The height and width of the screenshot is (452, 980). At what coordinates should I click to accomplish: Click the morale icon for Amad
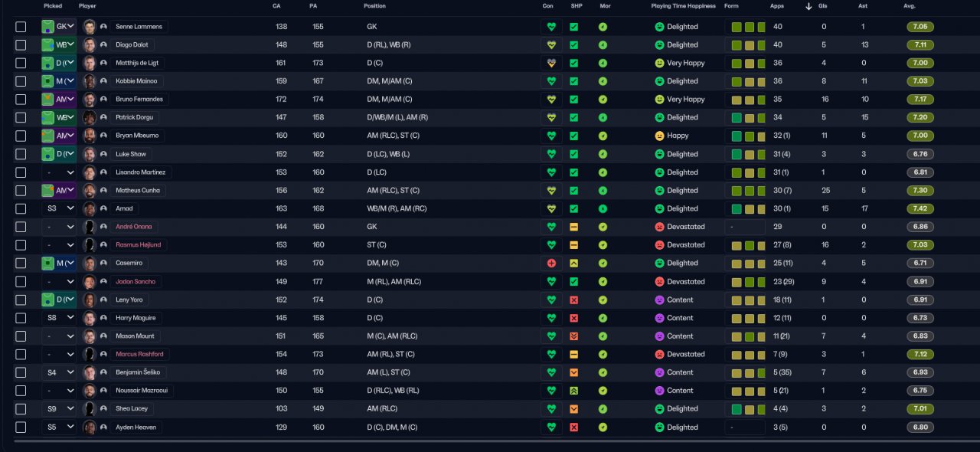point(603,208)
